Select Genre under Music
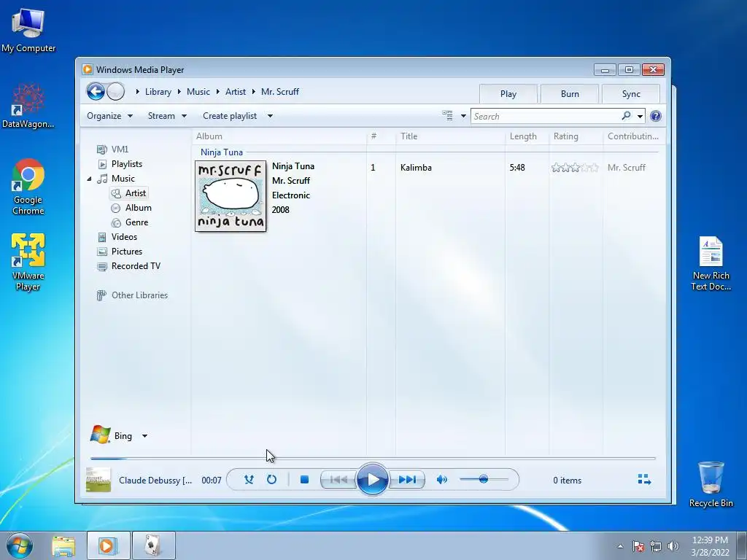Screen dimensions: 747x560 coord(136,222)
